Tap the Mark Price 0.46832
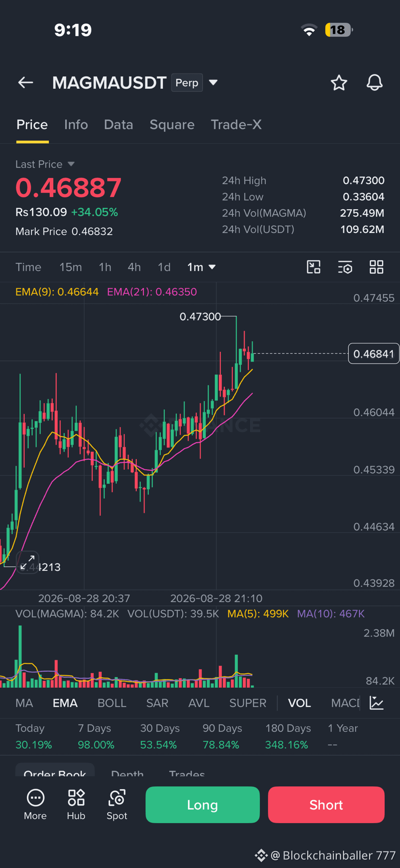 coord(64,231)
